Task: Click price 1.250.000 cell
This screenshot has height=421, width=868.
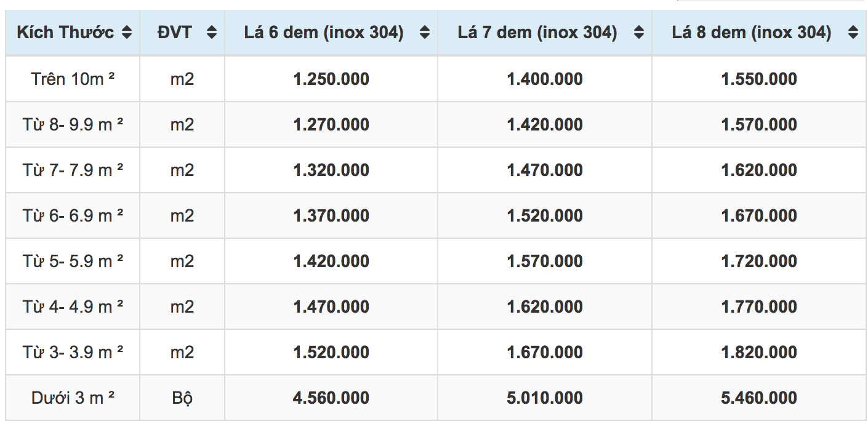Action: [331, 79]
